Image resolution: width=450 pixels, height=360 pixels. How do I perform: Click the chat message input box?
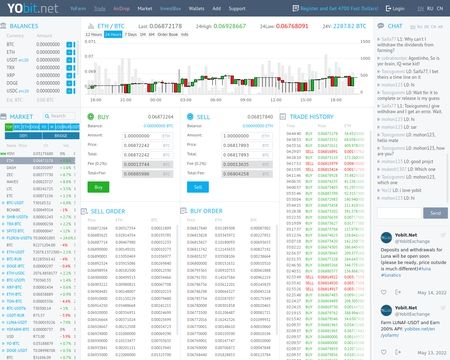pos(399,213)
